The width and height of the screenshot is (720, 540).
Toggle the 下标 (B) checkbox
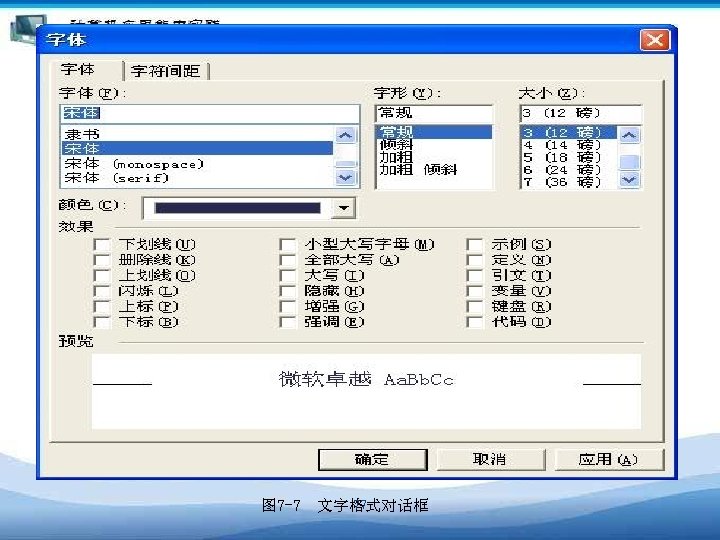click(102, 322)
